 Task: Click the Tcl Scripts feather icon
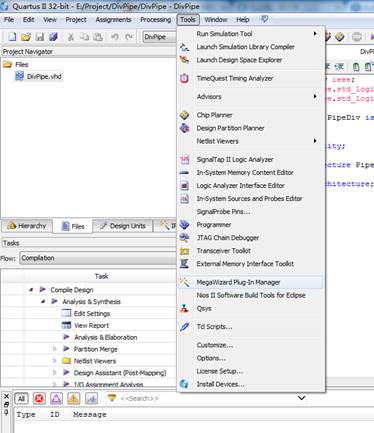(184, 327)
